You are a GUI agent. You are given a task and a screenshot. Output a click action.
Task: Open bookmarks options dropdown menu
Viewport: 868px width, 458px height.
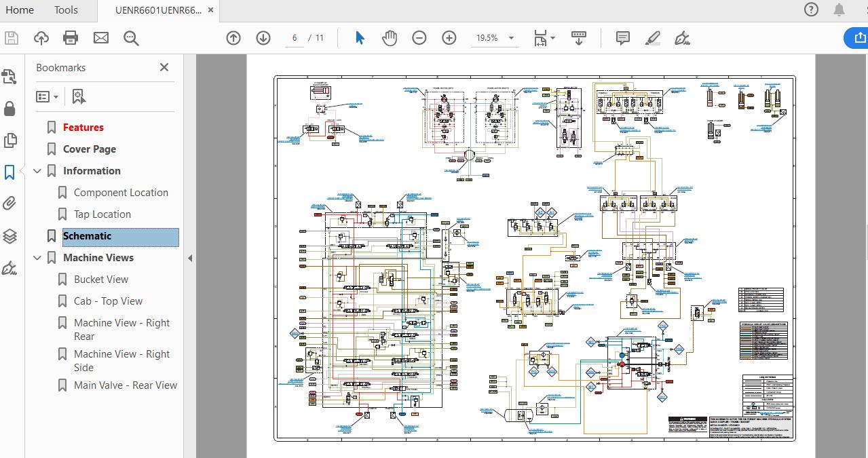(47, 97)
